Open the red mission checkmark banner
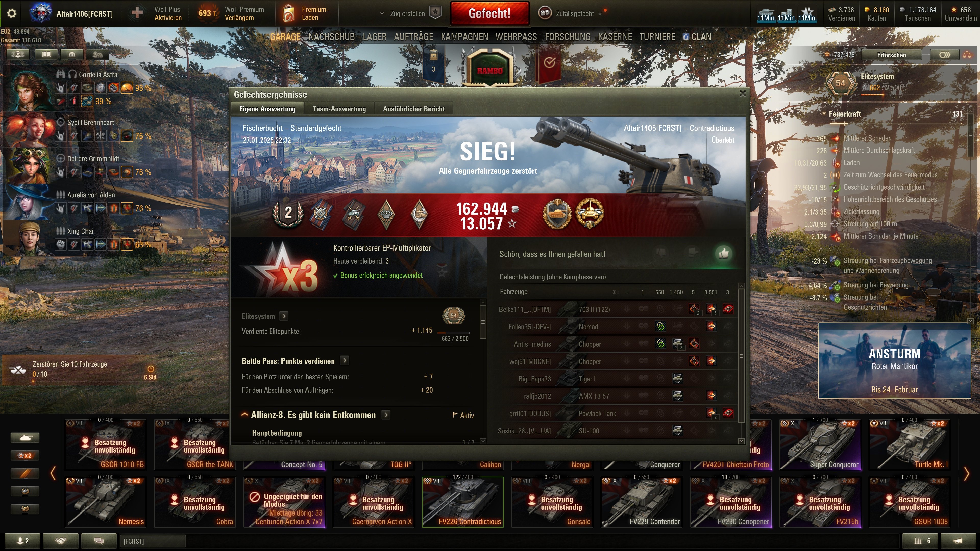 coord(549,64)
